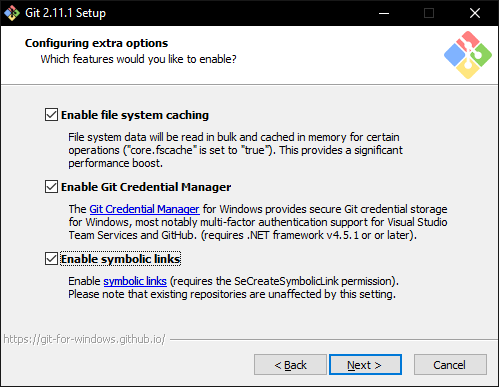Disable the symbolic links checkbox
Screen dimensions: 499x387
51,259
